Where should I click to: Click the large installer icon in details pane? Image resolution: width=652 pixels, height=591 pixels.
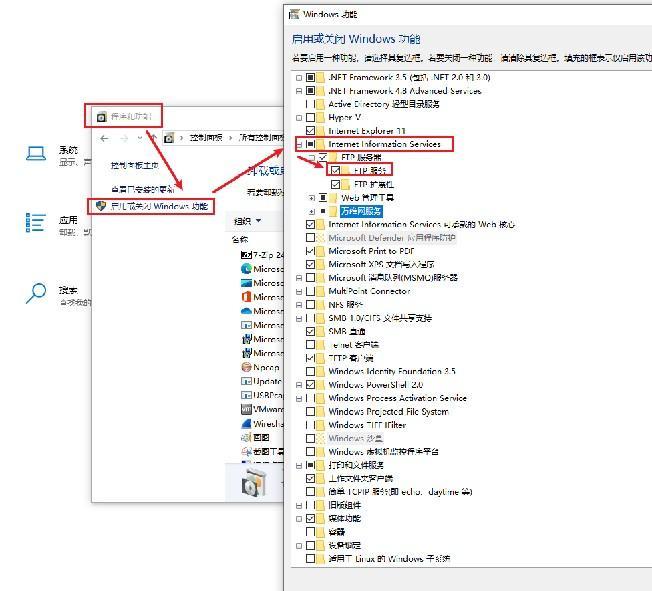253,482
